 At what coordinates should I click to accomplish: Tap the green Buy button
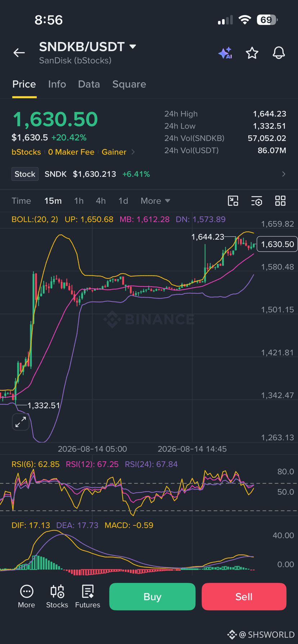152,597
